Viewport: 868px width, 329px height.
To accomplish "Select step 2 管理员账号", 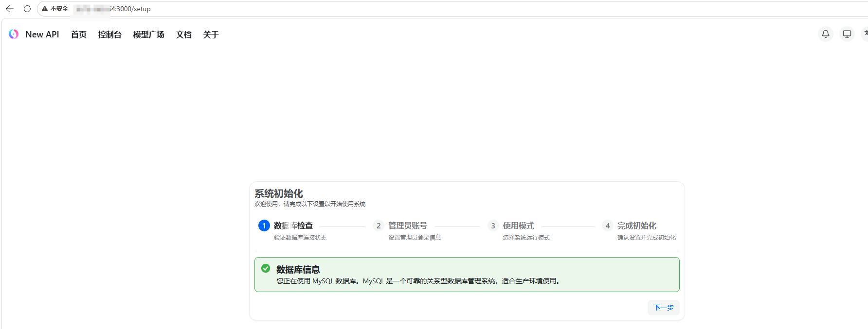I will 400,225.
